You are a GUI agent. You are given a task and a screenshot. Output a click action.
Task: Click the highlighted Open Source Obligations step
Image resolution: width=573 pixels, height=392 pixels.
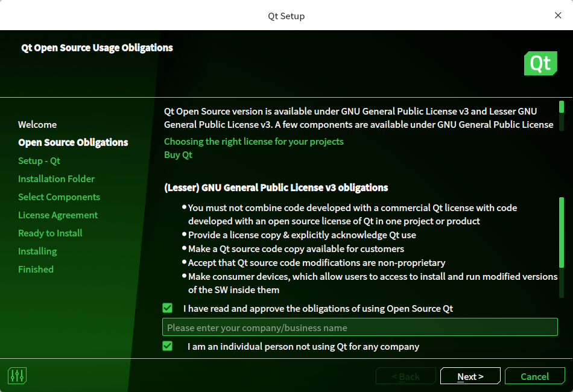coord(72,142)
